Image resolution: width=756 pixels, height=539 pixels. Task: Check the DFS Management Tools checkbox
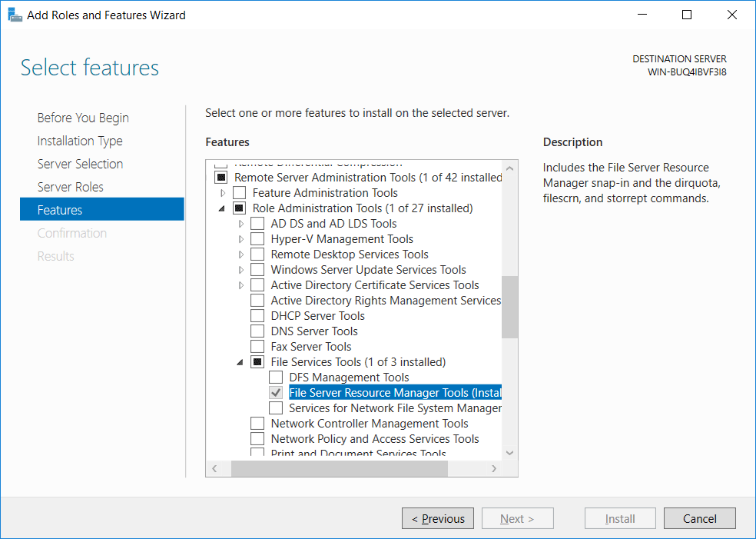coord(276,377)
